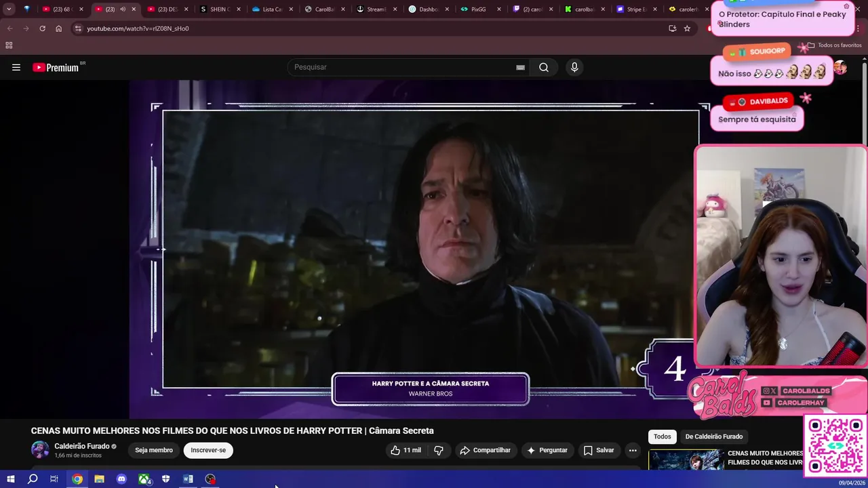Viewport: 868px width, 488px height.
Task: Open the Xbox app from the taskbar
Action: pyautogui.click(x=144, y=479)
